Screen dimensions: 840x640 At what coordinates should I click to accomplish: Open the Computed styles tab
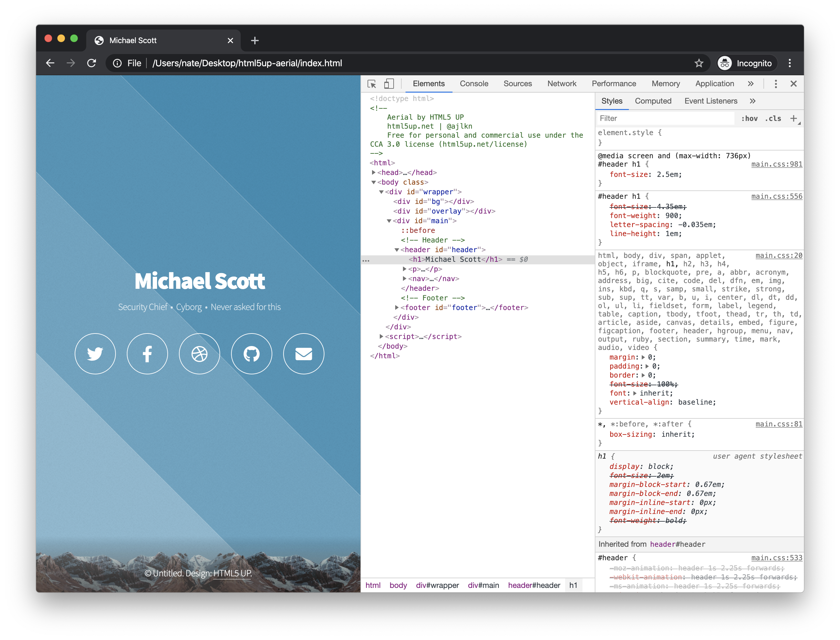(x=653, y=101)
